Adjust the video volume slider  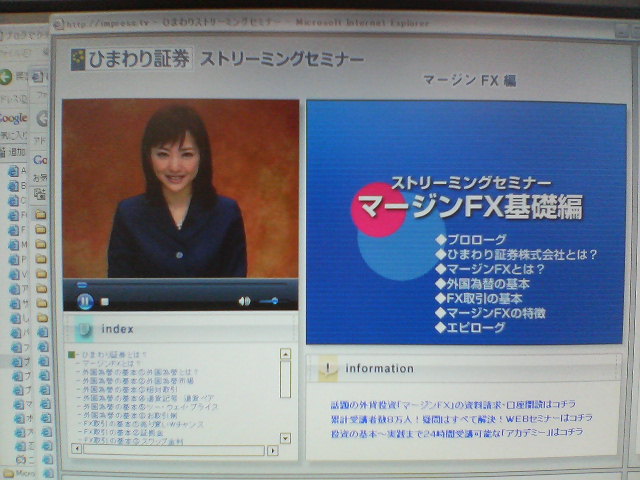tap(269, 301)
